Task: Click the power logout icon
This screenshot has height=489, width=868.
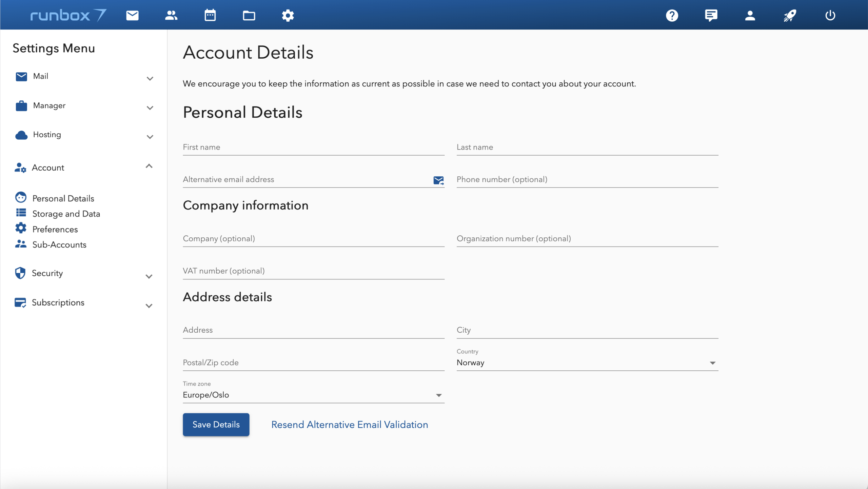Action: pyautogui.click(x=830, y=15)
